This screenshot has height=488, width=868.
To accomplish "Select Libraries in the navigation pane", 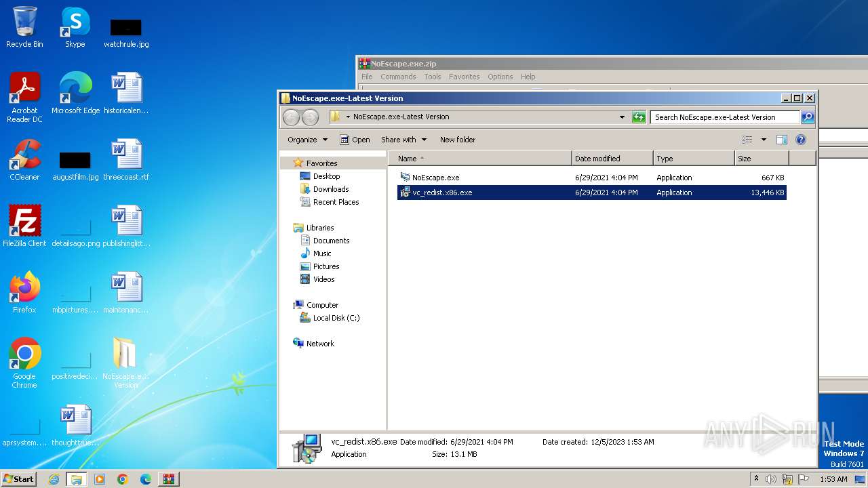I will tap(319, 228).
